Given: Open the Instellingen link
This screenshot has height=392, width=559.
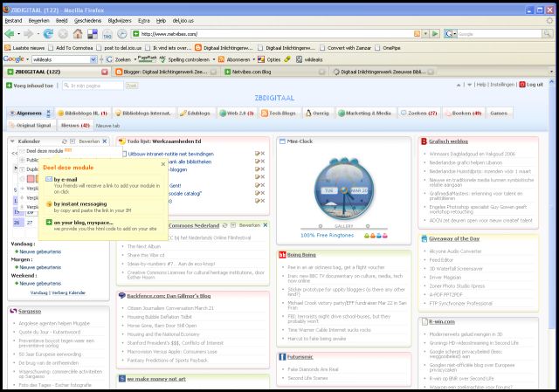Looking at the screenshot, I should [x=502, y=85].
